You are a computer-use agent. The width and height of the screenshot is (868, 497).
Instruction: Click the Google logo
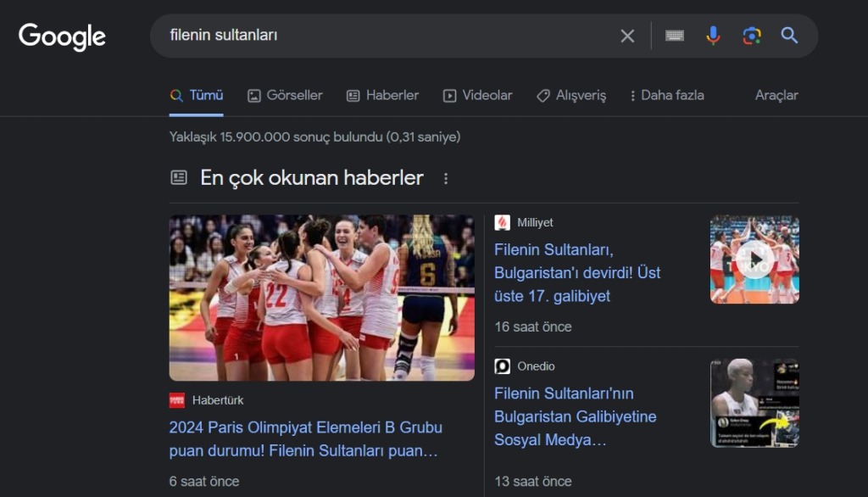pyautogui.click(x=62, y=36)
